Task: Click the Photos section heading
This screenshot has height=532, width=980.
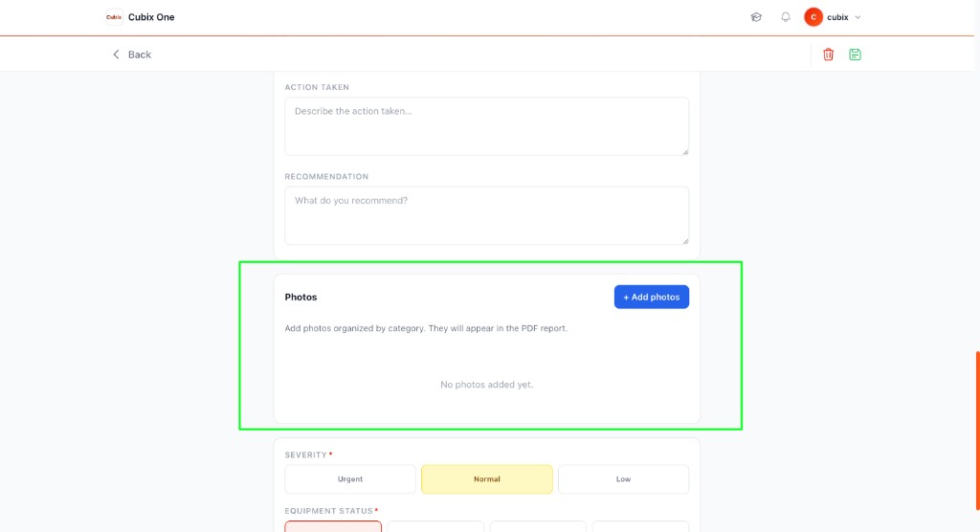Action: tap(301, 297)
